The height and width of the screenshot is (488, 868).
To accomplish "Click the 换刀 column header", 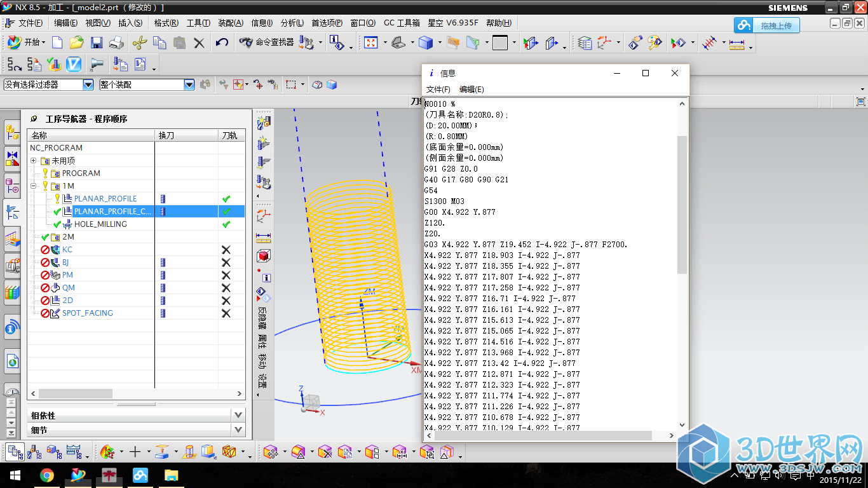I will pos(187,135).
